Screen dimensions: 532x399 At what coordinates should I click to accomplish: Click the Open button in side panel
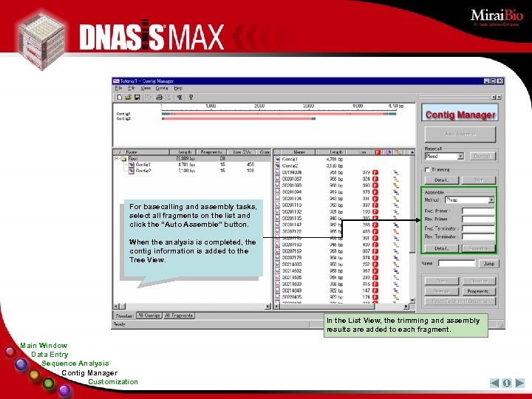[441, 282]
